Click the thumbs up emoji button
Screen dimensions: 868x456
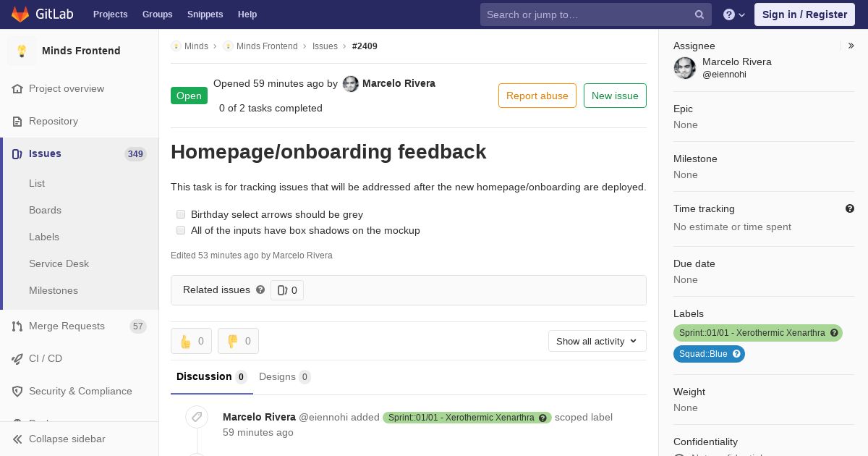(x=191, y=341)
